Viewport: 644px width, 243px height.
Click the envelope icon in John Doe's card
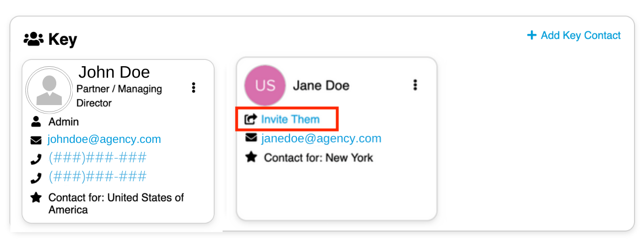tap(36, 140)
